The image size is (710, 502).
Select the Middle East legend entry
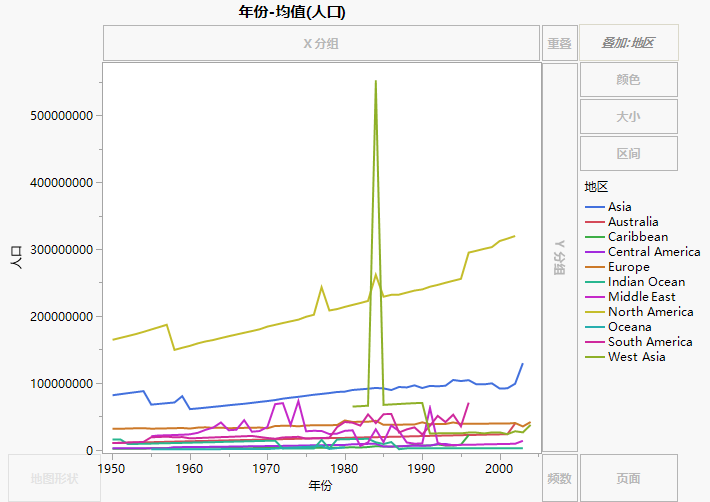[630, 296]
